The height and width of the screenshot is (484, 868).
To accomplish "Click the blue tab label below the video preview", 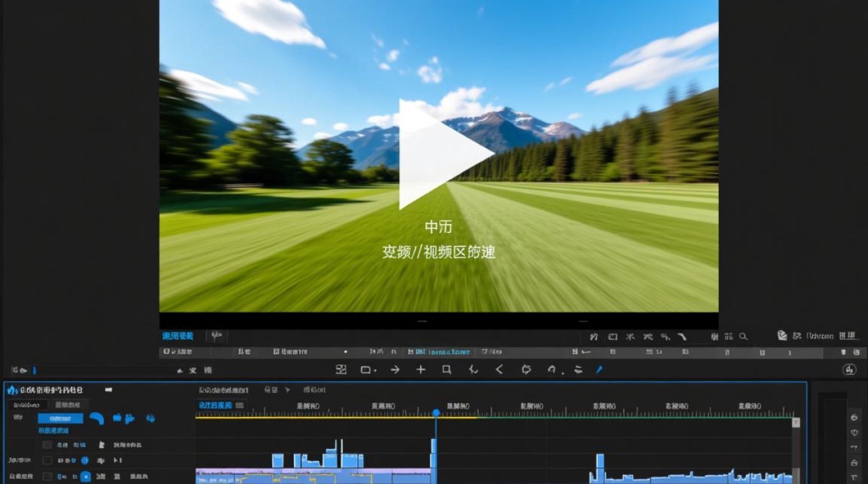I will point(178,336).
